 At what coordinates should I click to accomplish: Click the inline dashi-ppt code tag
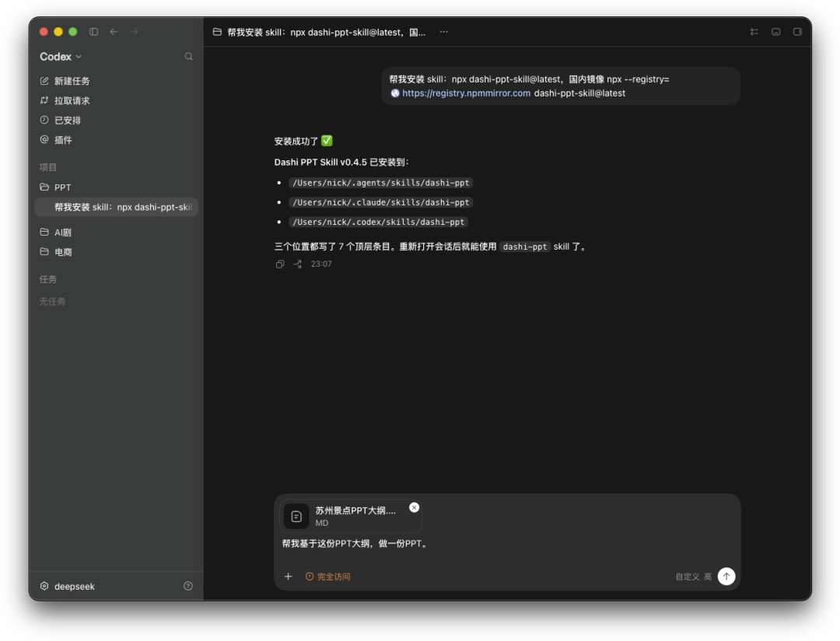coord(524,247)
